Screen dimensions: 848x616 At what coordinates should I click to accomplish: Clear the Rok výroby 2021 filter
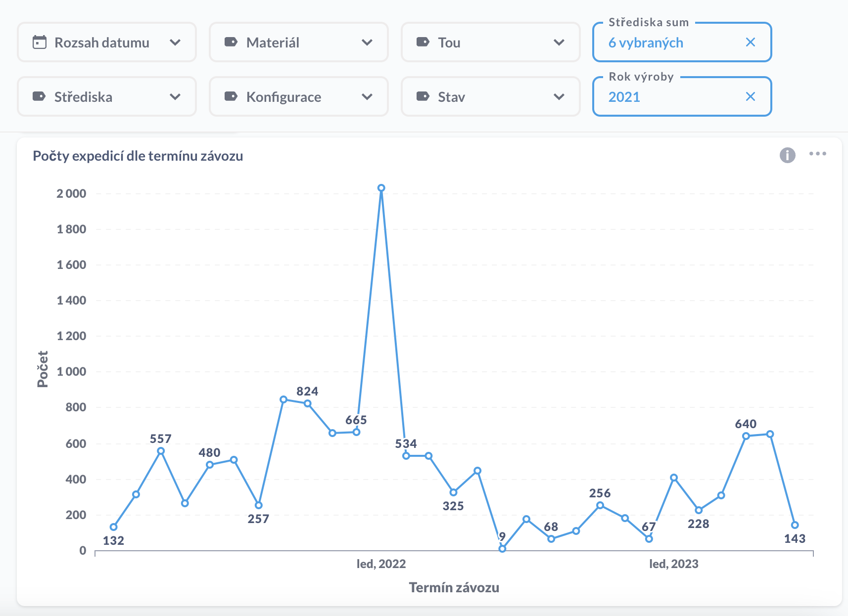pyautogui.click(x=750, y=97)
